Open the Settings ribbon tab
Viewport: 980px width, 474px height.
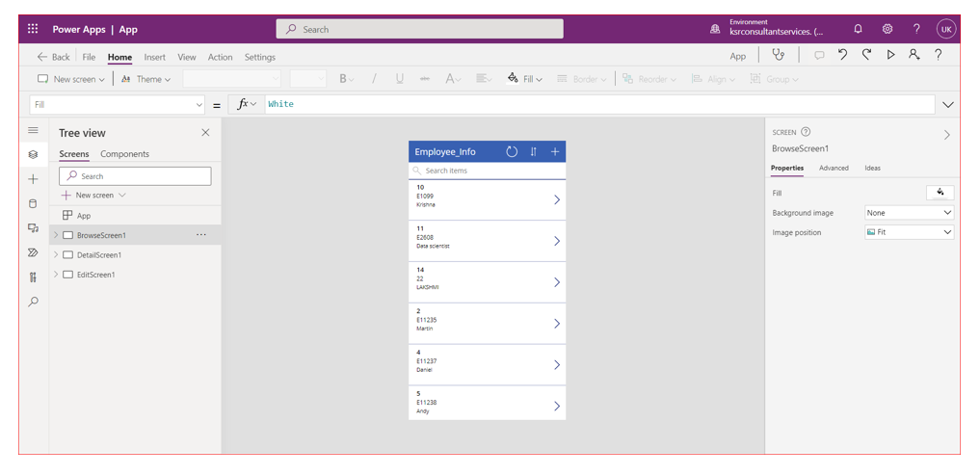(260, 57)
